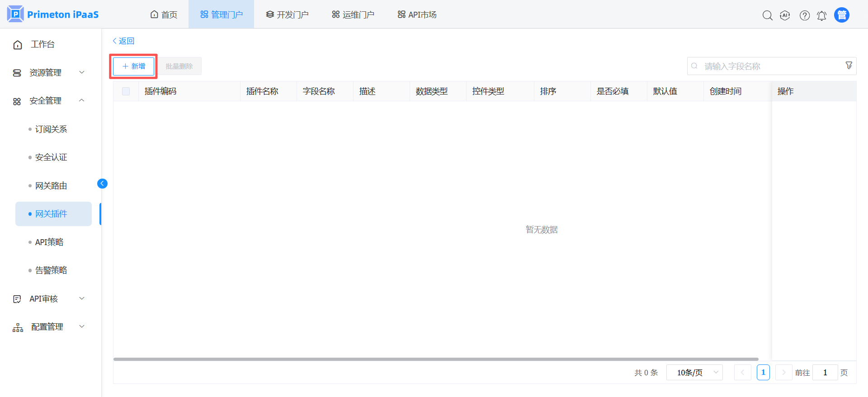Open the 10条/页 page size dropdown

click(694, 373)
